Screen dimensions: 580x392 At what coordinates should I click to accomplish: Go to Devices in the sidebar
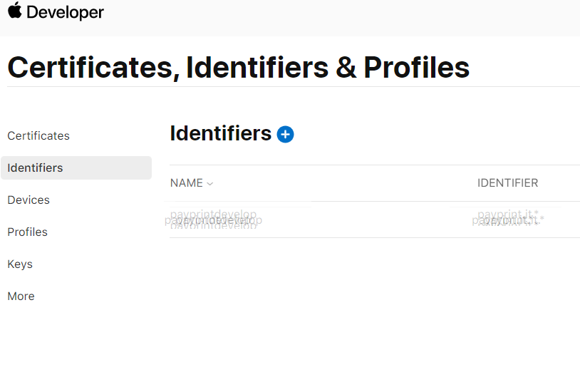point(29,200)
